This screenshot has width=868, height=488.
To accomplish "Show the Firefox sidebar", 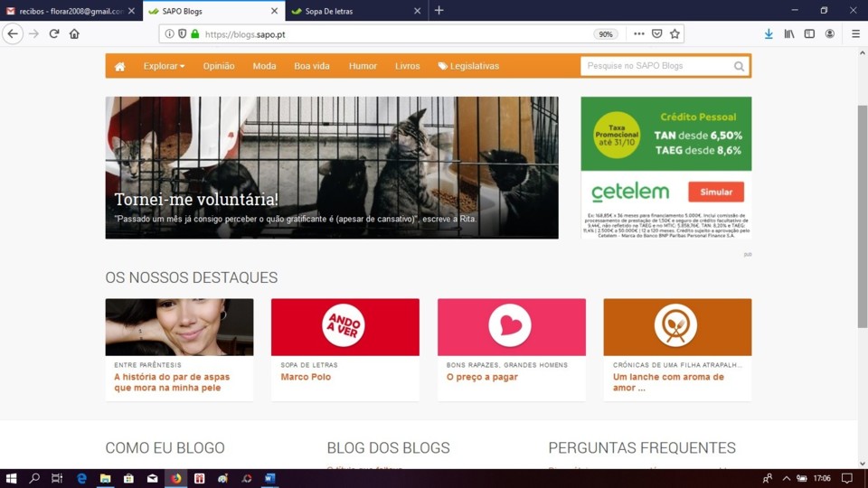I will coord(809,33).
